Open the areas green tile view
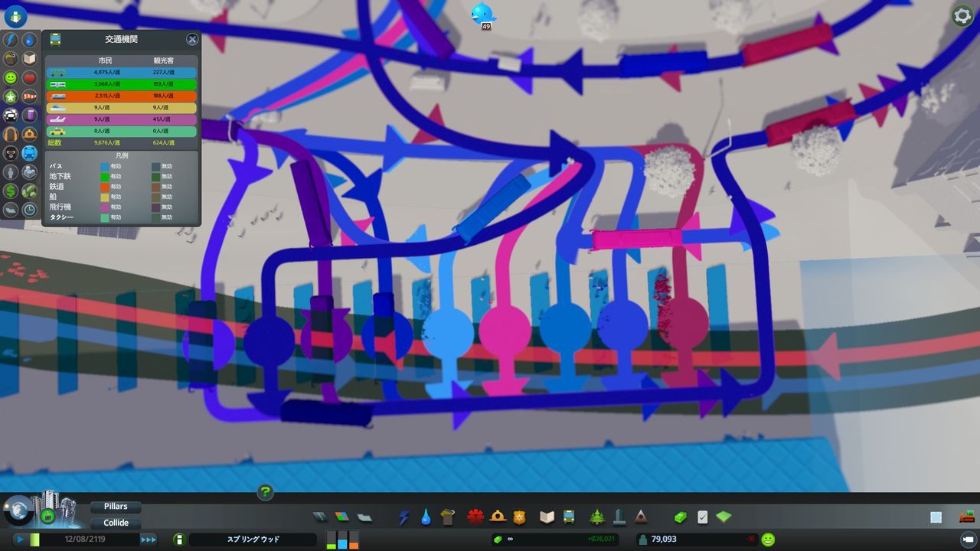The height and width of the screenshot is (551, 980). tap(724, 517)
